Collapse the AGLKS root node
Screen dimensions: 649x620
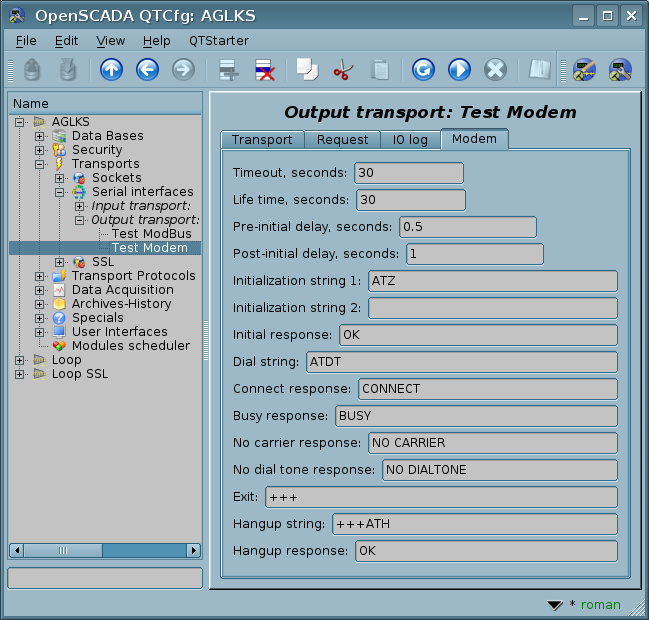point(19,122)
